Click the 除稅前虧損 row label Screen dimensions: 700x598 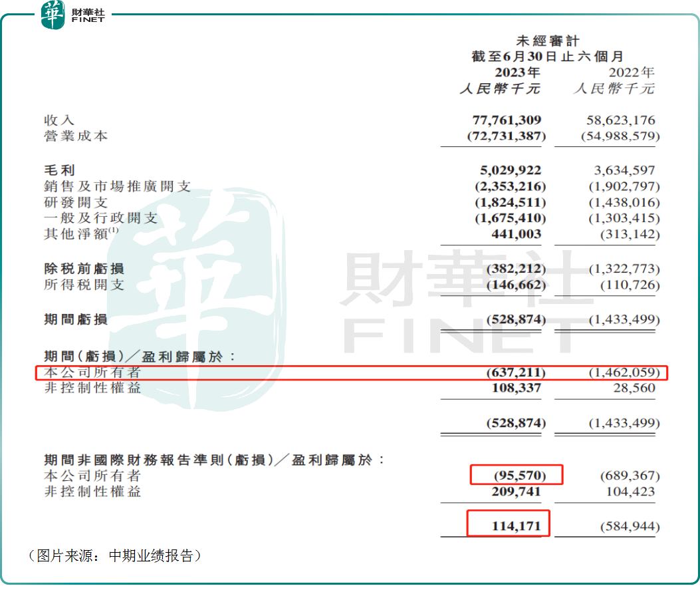click(84, 269)
